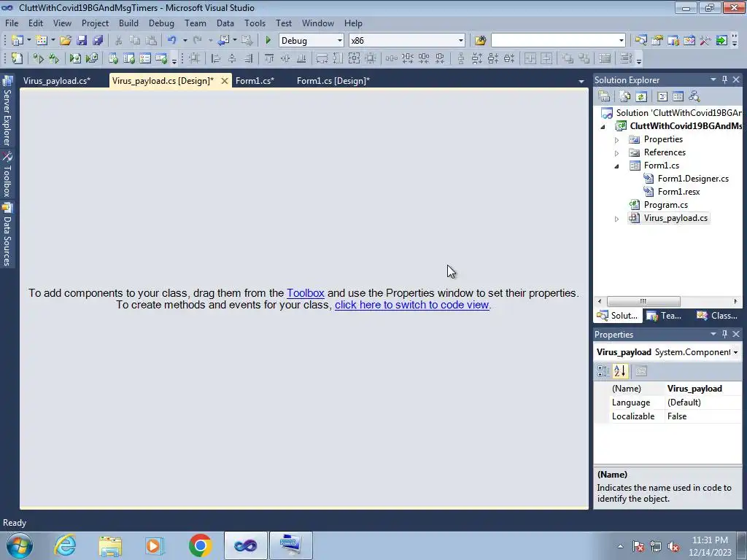Click the Open File folder icon
Viewport: 747px width, 560px height.
pos(66,41)
